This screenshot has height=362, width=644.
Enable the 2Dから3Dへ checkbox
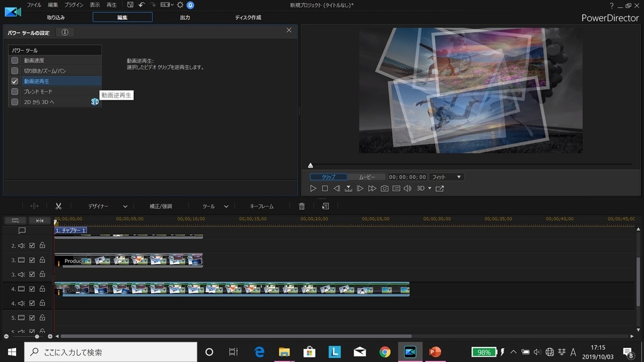pos(15,102)
